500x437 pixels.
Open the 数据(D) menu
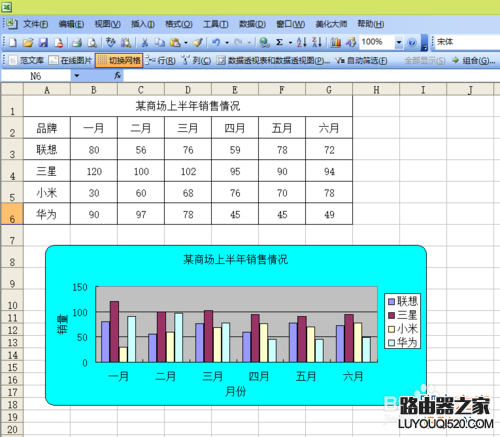[252, 24]
